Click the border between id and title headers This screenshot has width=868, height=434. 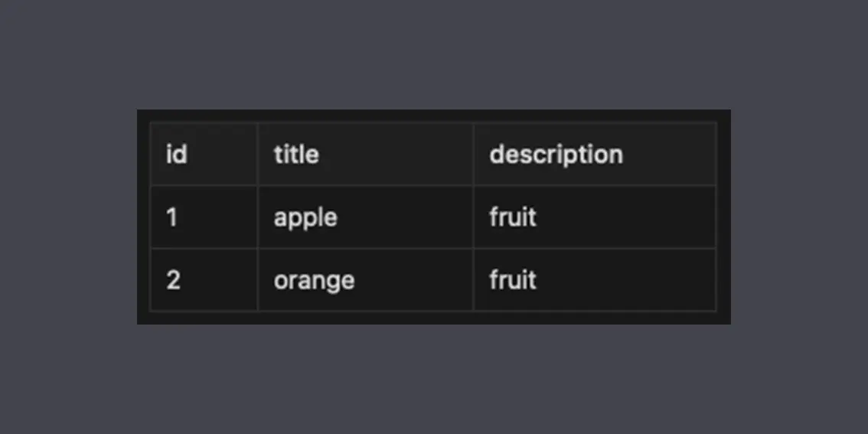(257, 154)
